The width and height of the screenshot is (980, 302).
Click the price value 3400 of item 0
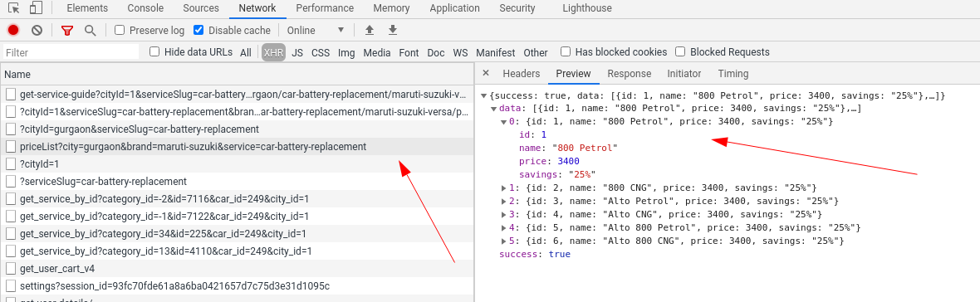568,161
